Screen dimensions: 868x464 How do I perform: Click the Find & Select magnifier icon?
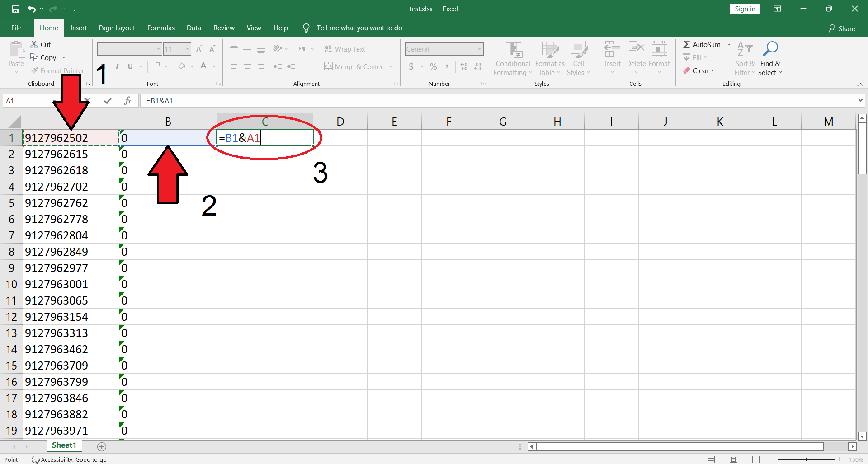point(770,49)
